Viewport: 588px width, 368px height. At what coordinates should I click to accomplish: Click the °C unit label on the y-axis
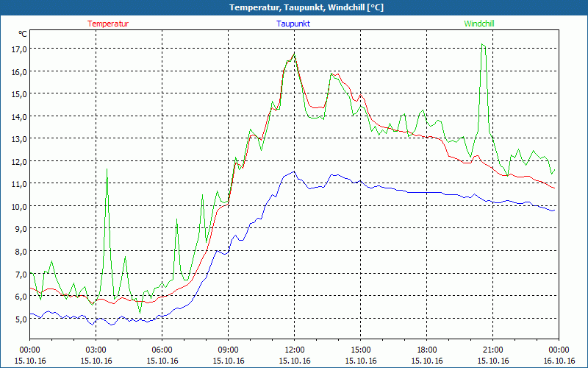(23, 34)
